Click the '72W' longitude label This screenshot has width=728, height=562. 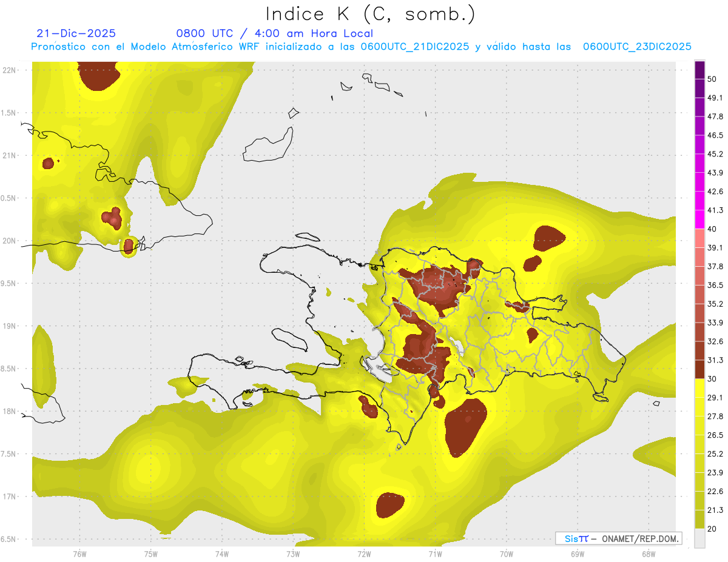(x=364, y=554)
